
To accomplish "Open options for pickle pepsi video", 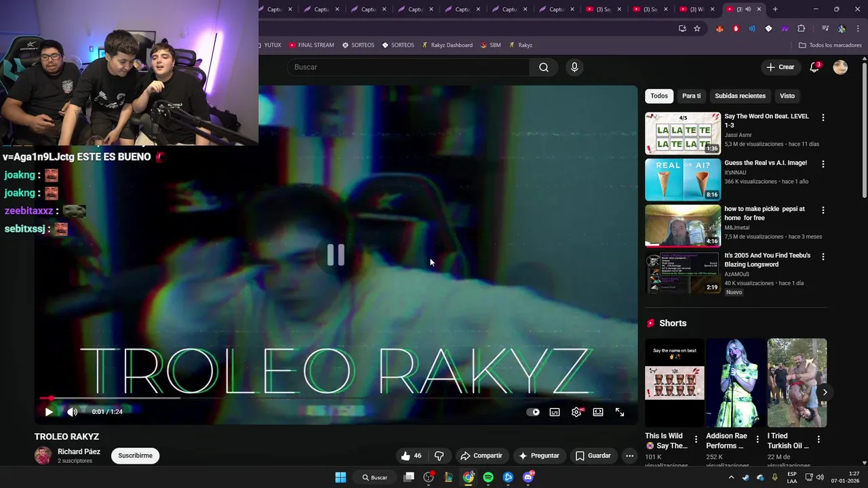I will [823, 210].
